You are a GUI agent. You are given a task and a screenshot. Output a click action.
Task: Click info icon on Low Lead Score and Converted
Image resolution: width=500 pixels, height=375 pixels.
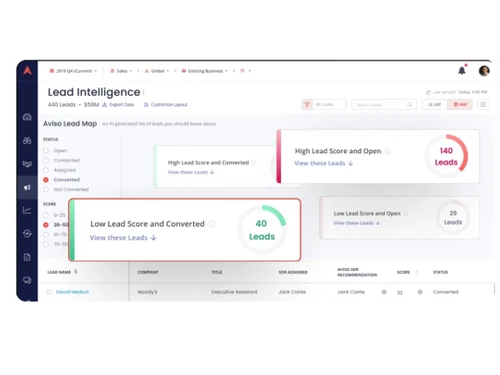pos(212,224)
